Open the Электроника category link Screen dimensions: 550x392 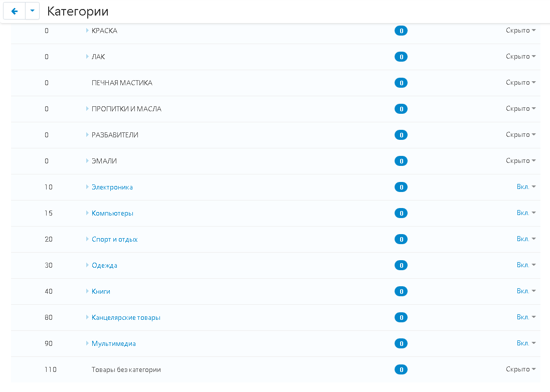[112, 187]
